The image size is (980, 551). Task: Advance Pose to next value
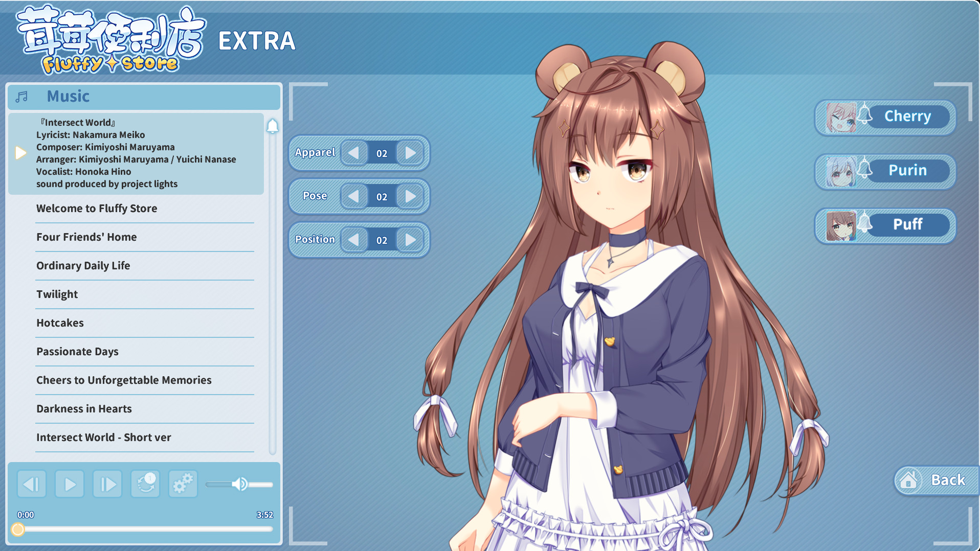tap(410, 196)
